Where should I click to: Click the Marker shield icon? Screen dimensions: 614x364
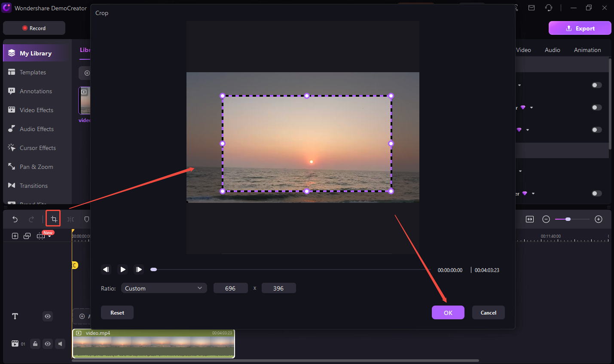[x=87, y=219]
